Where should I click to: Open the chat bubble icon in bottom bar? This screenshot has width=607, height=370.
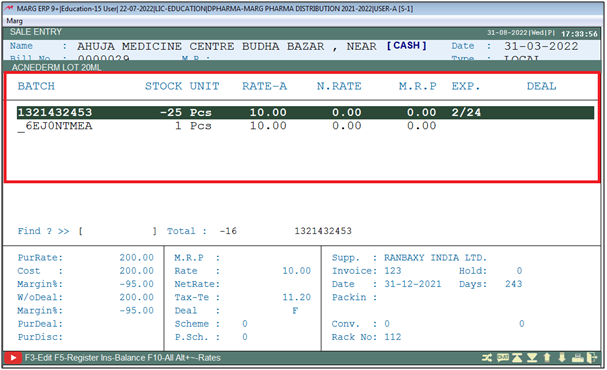502,358
